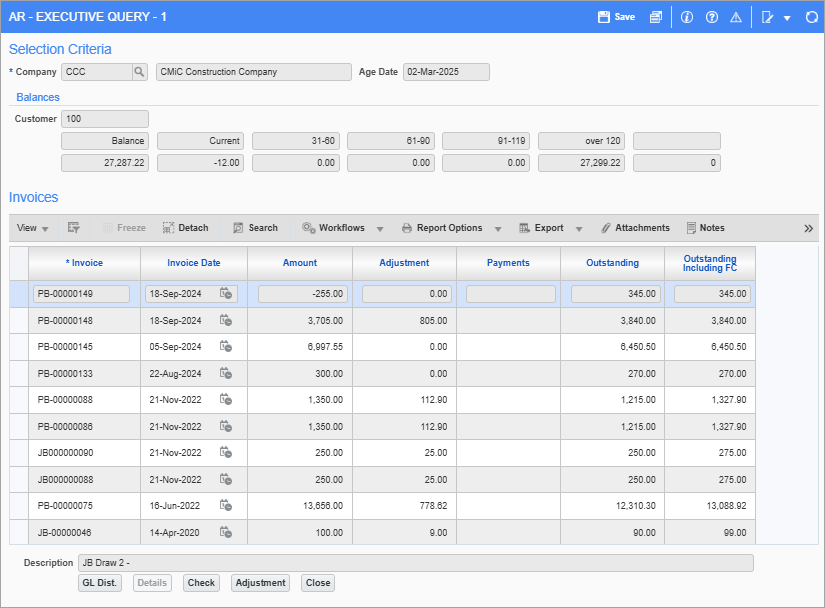Screen dimensions: 825x608
Task: Click amount 6,997.55 cell
Action: 300,347
